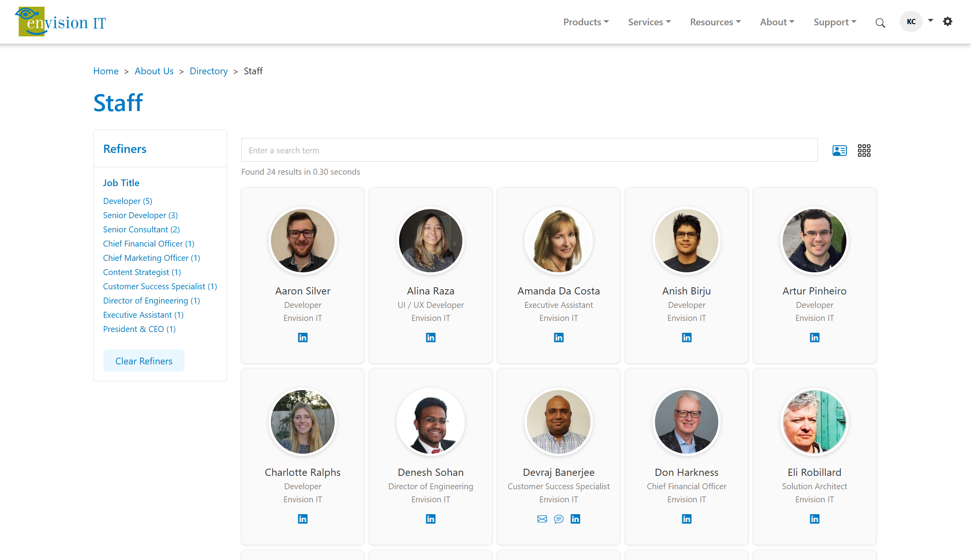
Task: Click 'Found 24 results' status text
Action: point(301,172)
